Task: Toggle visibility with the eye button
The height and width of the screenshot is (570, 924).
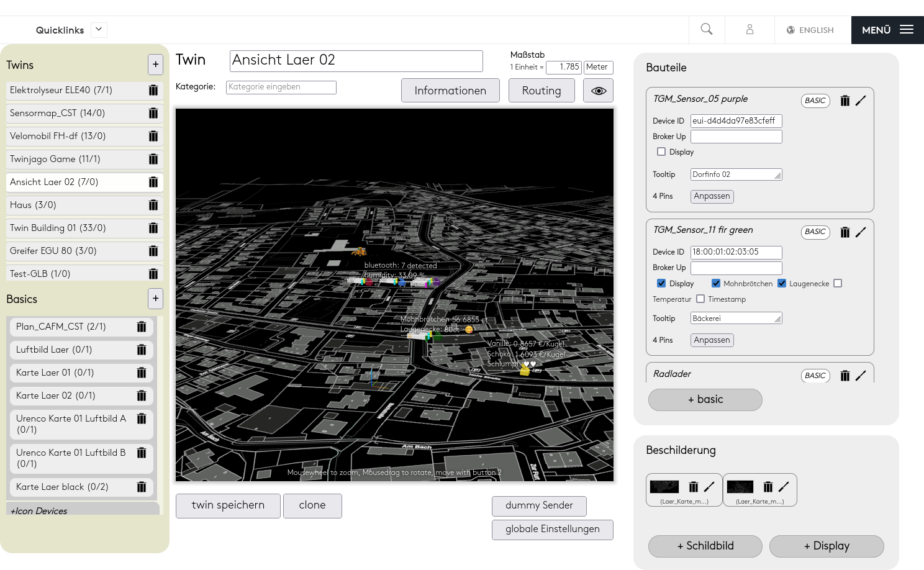Action: 599,91
